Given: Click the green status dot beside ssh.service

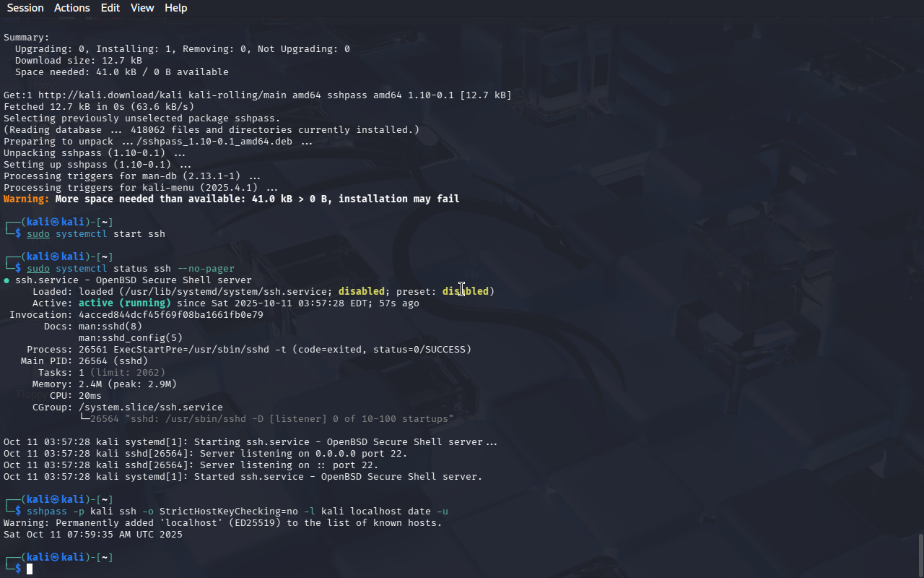Looking at the screenshot, I should pos(6,280).
